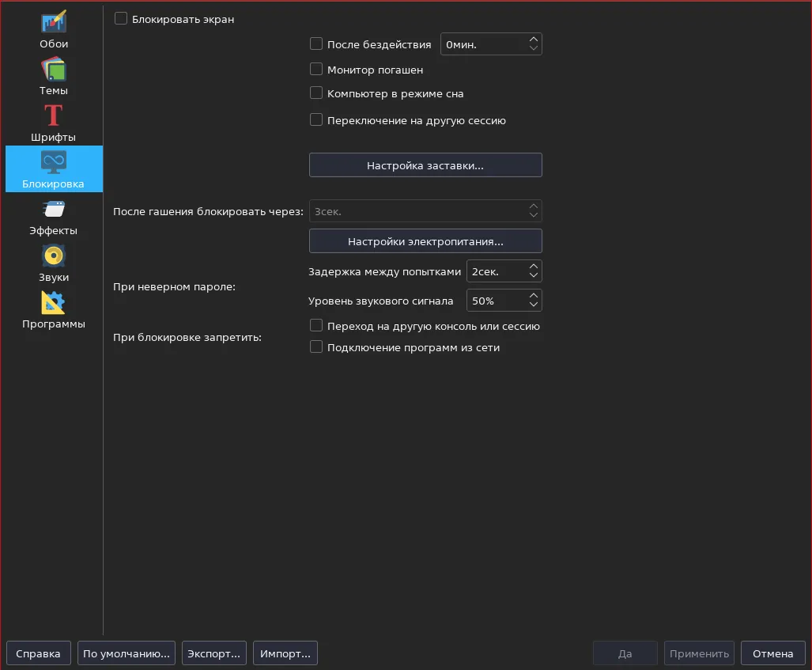
Task: Decrease Уровень звукового сигнала value
Action: click(x=534, y=305)
